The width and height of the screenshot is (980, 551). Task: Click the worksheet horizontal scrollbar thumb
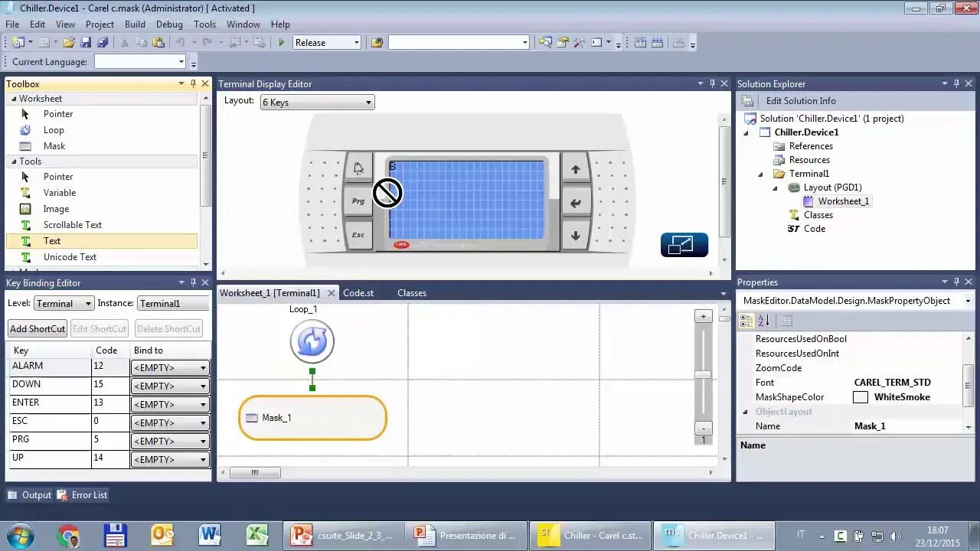coord(255,473)
